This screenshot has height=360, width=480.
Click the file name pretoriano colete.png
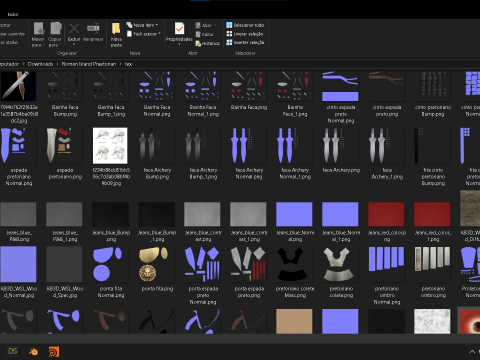coord(341,292)
